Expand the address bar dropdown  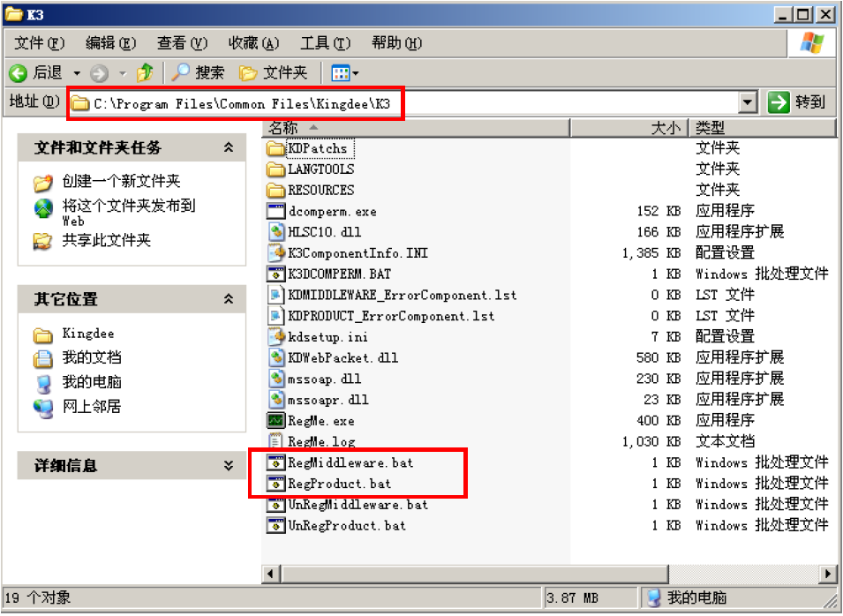coord(748,102)
